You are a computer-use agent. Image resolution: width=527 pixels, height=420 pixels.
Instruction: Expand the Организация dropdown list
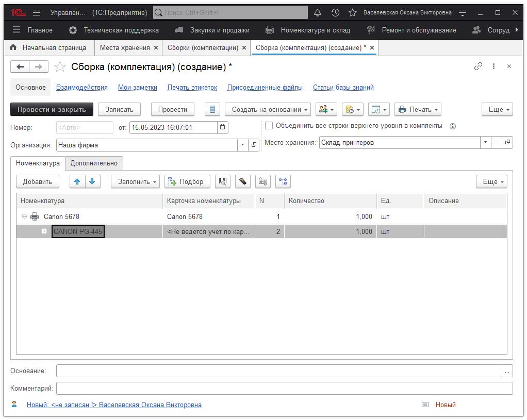coord(242,145)
